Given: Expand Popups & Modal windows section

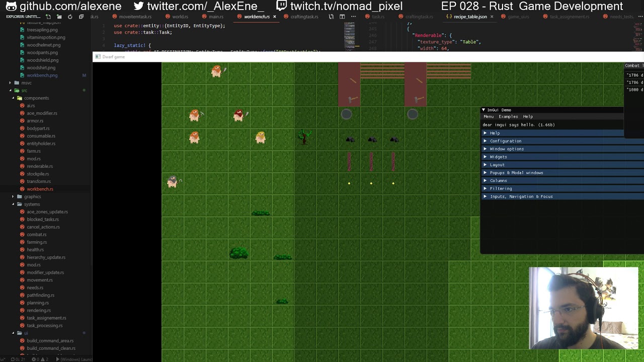Looking at the screenshot, I should coord(562,173).
